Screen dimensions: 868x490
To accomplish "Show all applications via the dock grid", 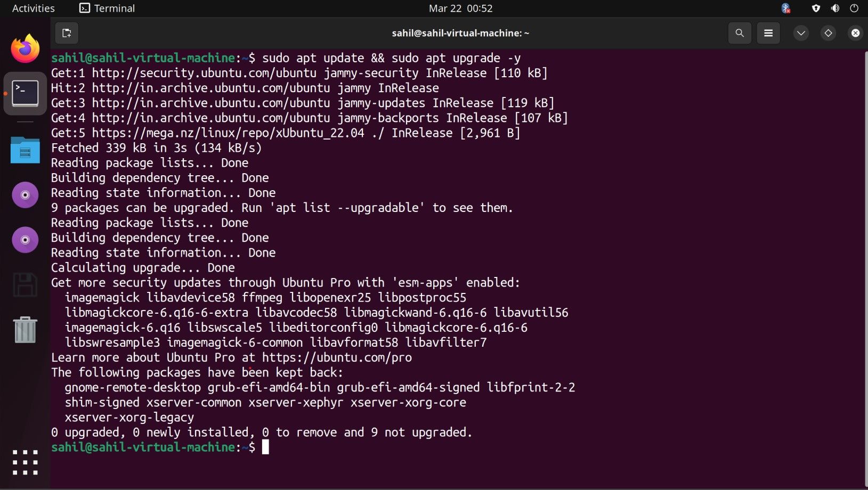I will [x=25, y=462].
